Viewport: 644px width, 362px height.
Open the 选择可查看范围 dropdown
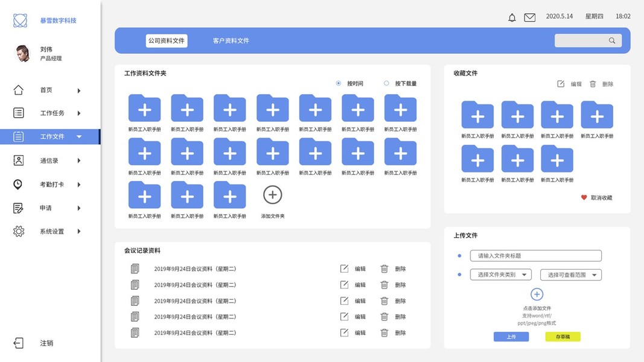[x=571, y=275]
